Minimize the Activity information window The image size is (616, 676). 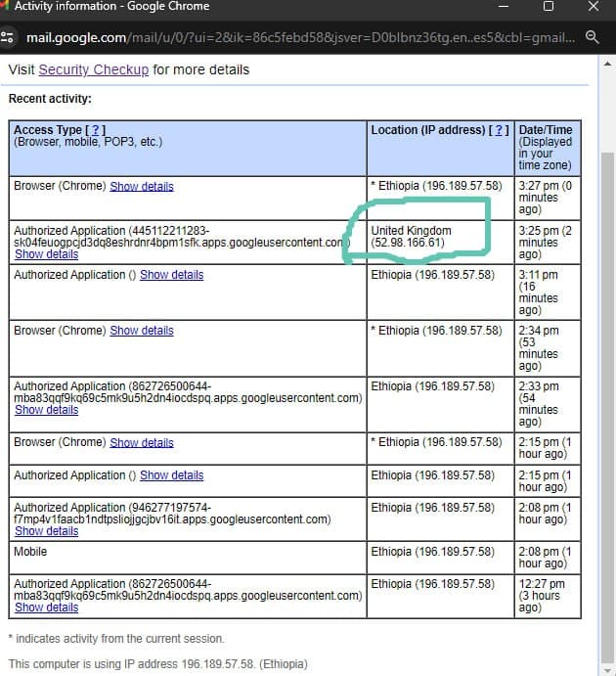(504, 6)
